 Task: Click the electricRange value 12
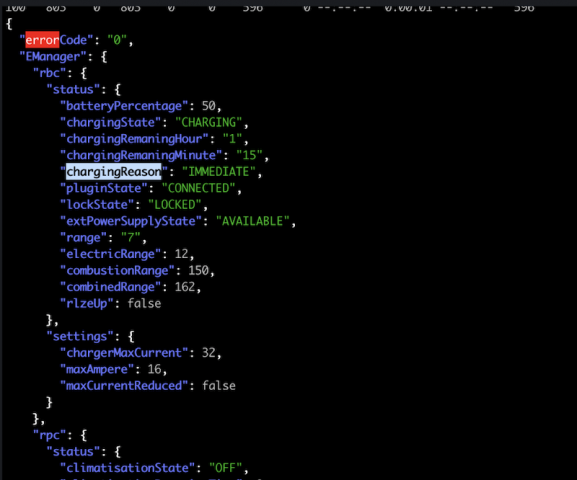pyautogui.click(x=181, y=254)
